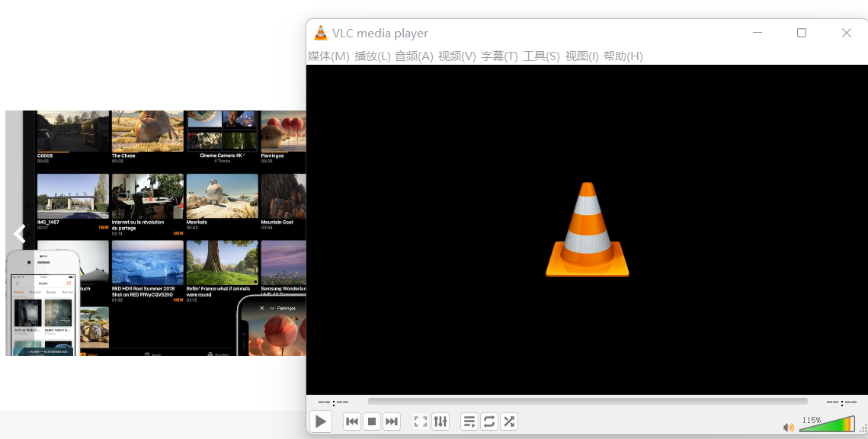Start playback with the Play button
The width and height of the screenshot is (868, 439).
tap(321, 421)
